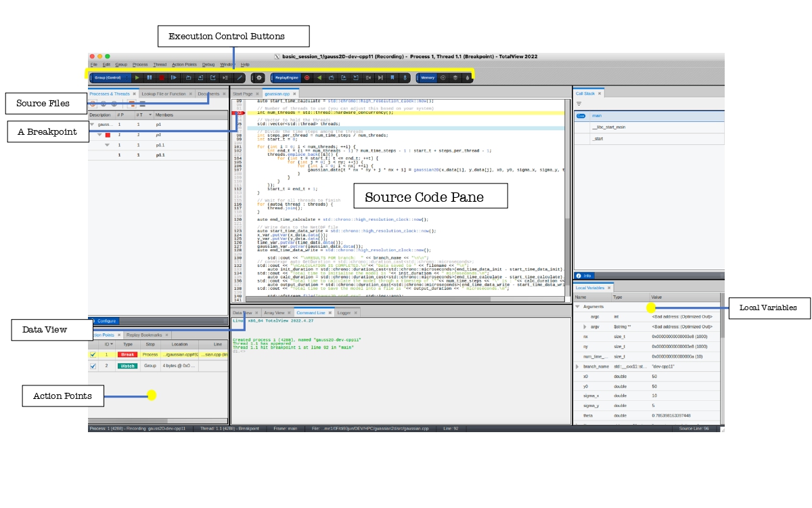Screen dimensions: 812x508
Task: Click the Memory toolbar button
Action: tap(428, 78)
